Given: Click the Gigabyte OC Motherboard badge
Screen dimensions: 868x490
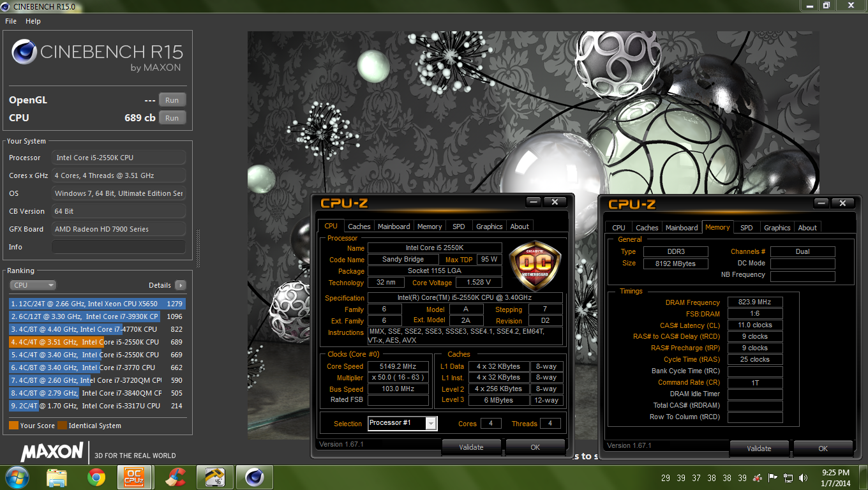Looking at the screenshot, I should [x=535, y=265].
